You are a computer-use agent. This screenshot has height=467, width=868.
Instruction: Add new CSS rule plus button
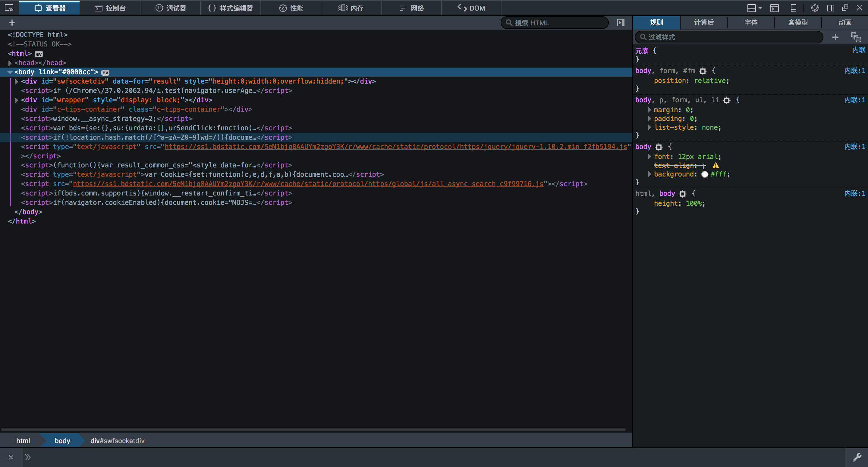(835, 37)
